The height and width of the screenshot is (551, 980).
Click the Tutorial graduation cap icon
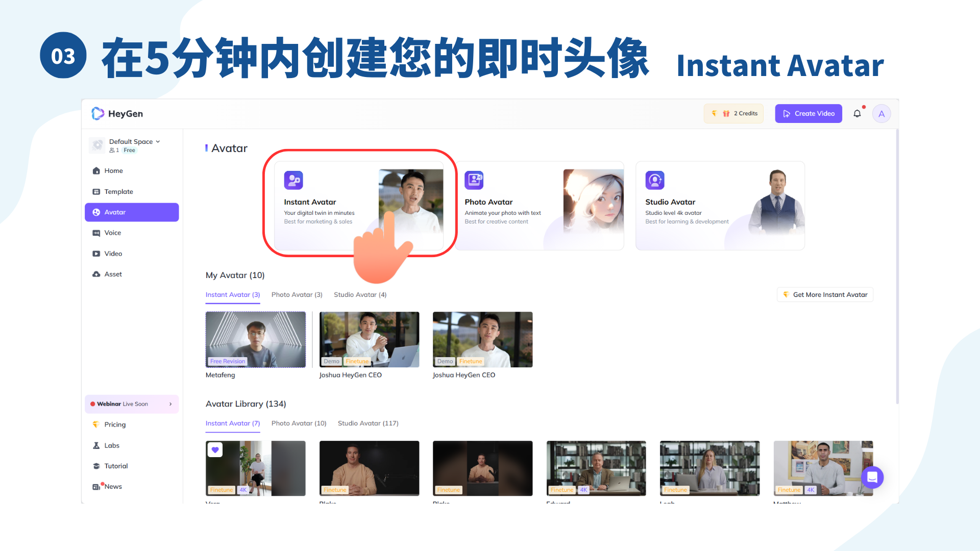click(96, 466)
